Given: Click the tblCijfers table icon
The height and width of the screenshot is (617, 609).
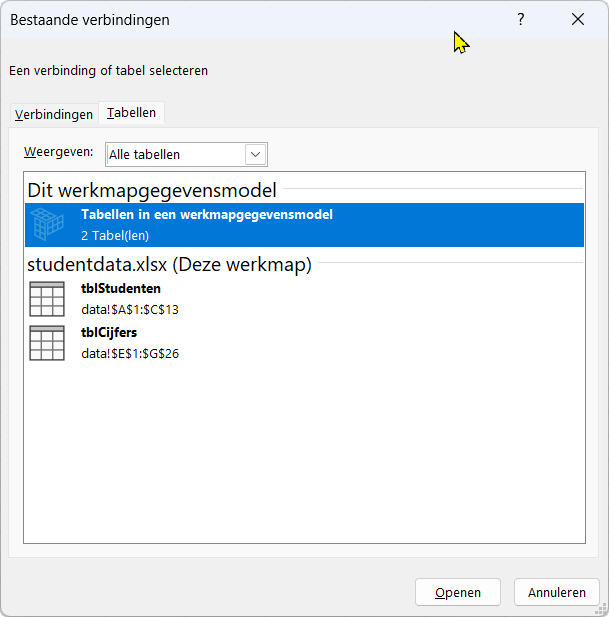Looking at the screenshot, I should [47, 343].
